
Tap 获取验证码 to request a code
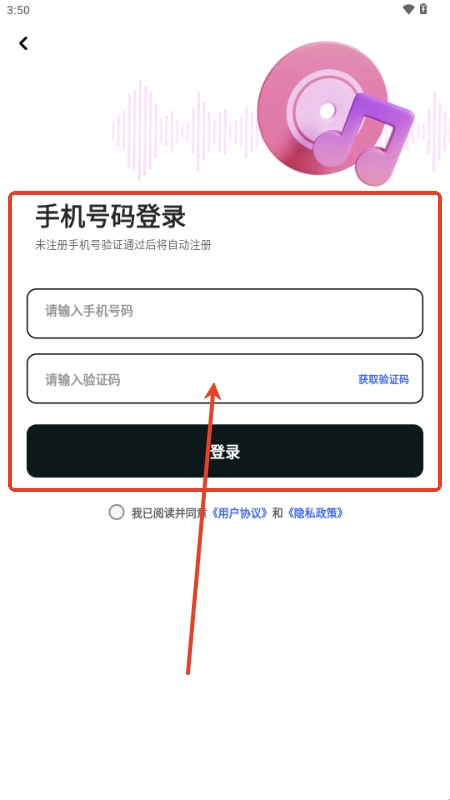[383, 380]
